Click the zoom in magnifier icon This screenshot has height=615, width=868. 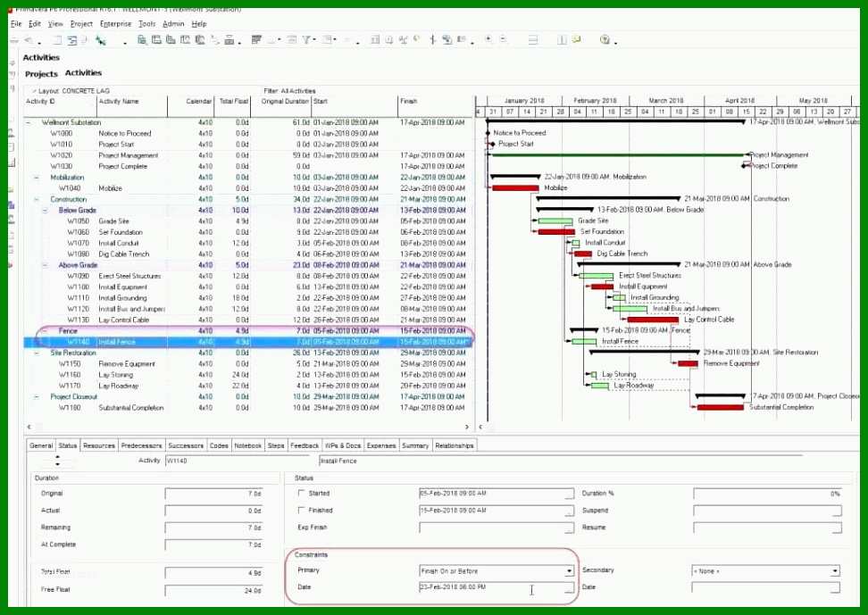[x=488, y=39]
